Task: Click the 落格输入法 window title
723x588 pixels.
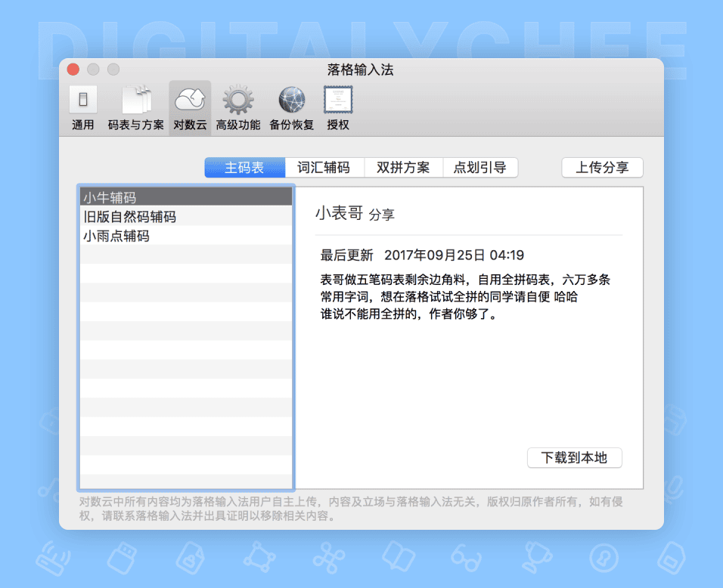Action: click(x=361, y=70)
